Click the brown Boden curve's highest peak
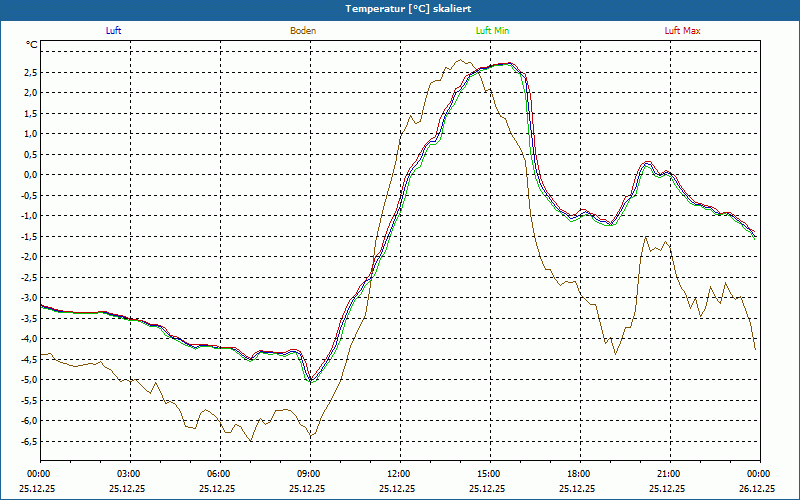This screenshot has width=800, height=500. [459, 61]
